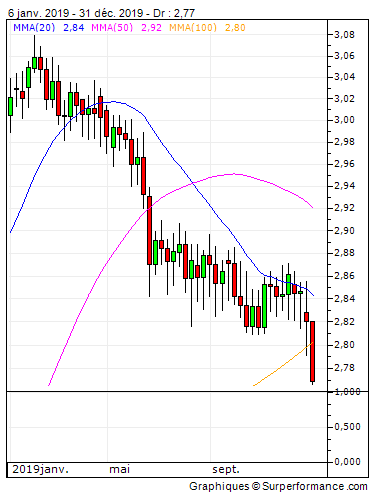Select the MMA(100) legend label
The image size is (375, 495).
193,27
